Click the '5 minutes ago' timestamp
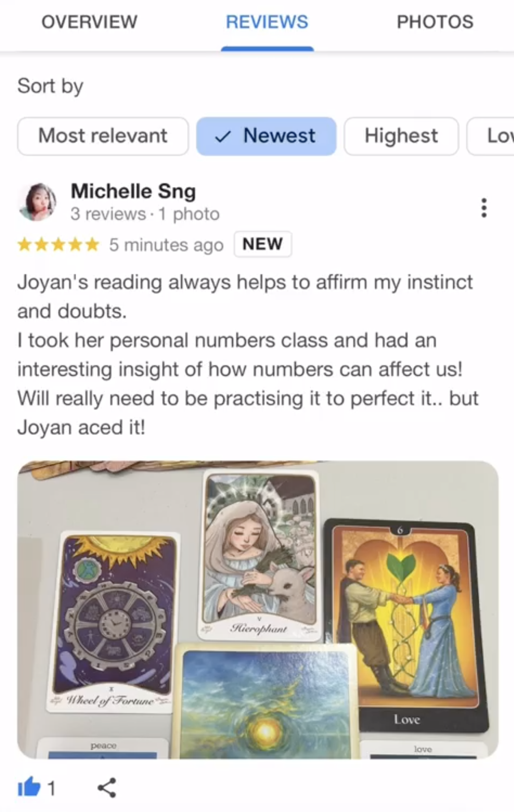This screenshot has width=514, height=812. pyautogui.click(x=166, y=245)
